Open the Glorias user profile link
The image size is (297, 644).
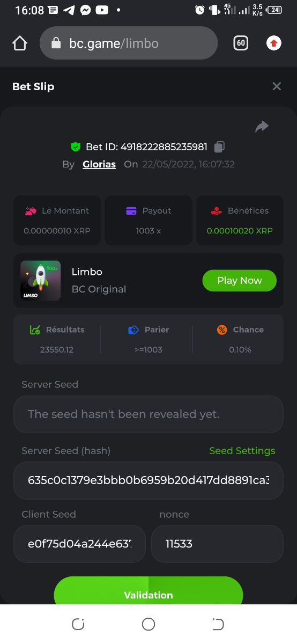point(99,164)
